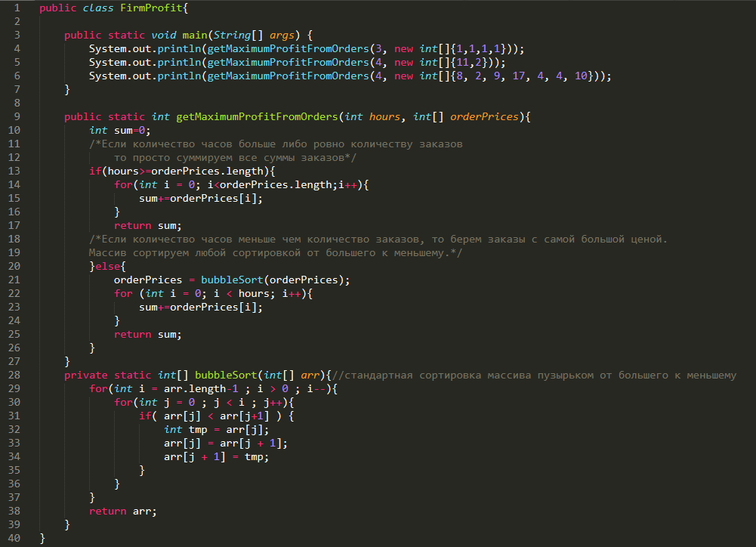Screen dimensions: 756x547
Task: Click the 'sum' variable declared on line 10
Action: (123, 130)
